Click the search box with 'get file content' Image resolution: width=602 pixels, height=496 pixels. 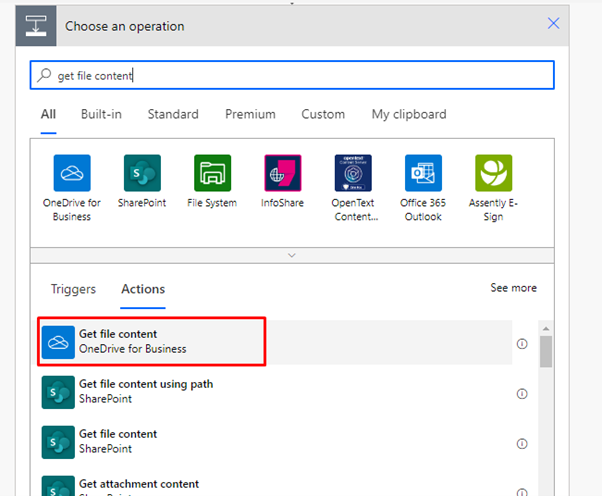coord(292,75)
